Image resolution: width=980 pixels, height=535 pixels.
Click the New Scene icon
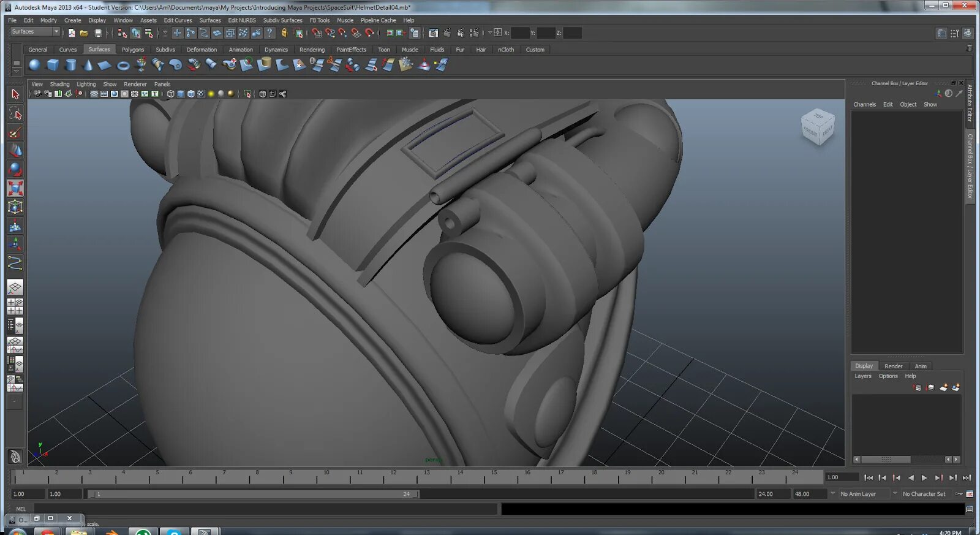click(x=72, y=33)
